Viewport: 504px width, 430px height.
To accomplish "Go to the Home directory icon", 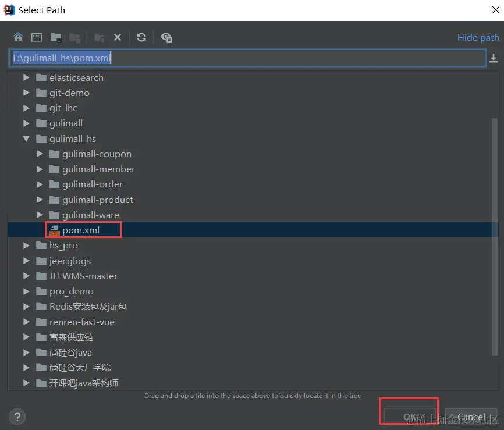I will (x=18, y=37).
